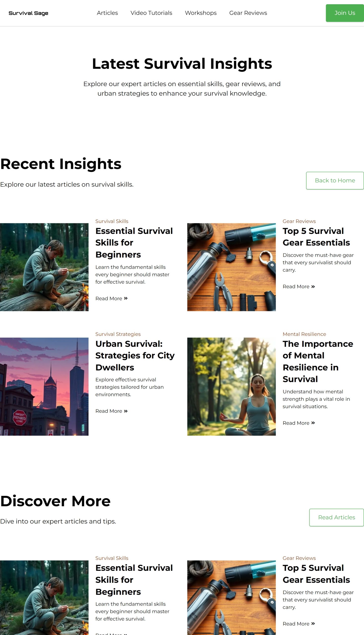The image size is (364, 635).
Task: Click double-chevron icon under Top 5 Gear in Discover More
Action: coord(313,624)
